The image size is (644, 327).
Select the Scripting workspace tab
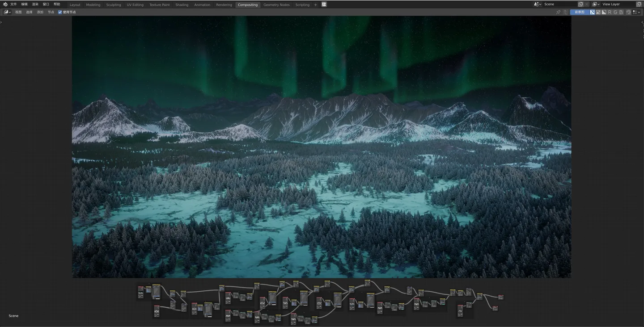click(x=302, y=4)
